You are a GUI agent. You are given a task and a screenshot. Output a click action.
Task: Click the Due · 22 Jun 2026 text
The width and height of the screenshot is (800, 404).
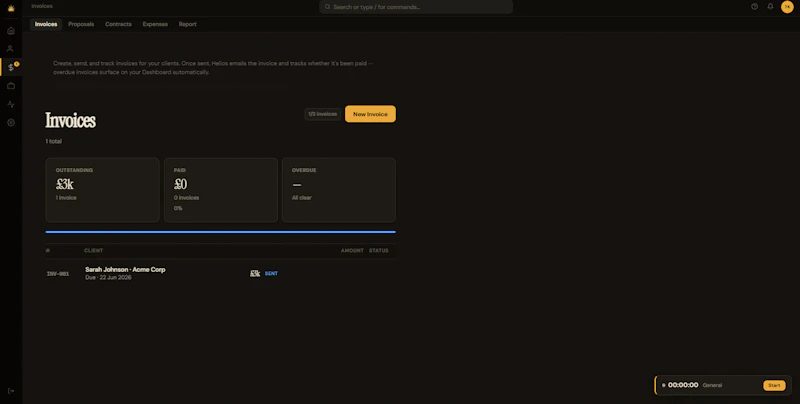click(108, 277)
